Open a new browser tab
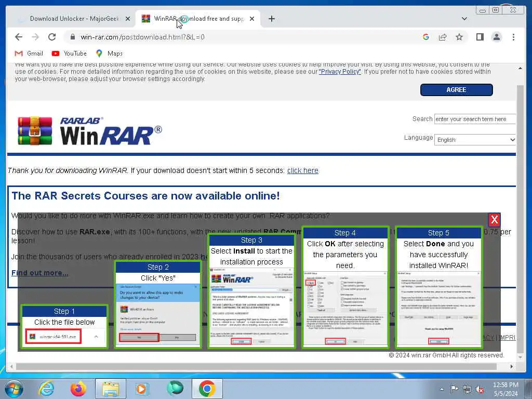Viewport: 532px width, 399px height. (x=271, y=19)
